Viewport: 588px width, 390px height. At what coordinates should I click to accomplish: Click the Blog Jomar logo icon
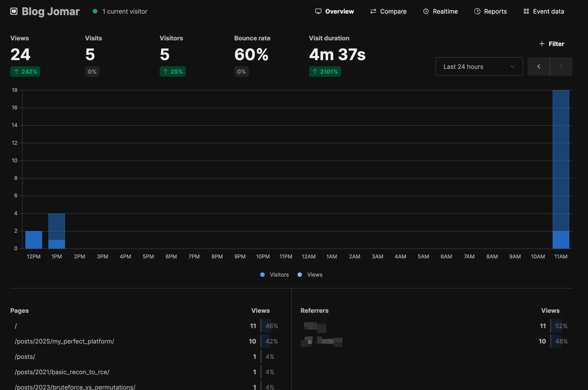pos(14,11)
